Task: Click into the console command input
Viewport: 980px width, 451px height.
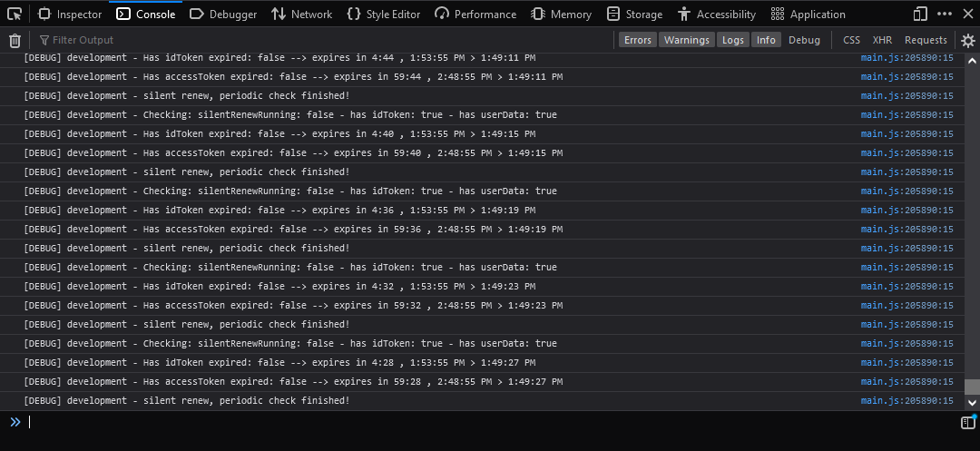Action: 491,422
